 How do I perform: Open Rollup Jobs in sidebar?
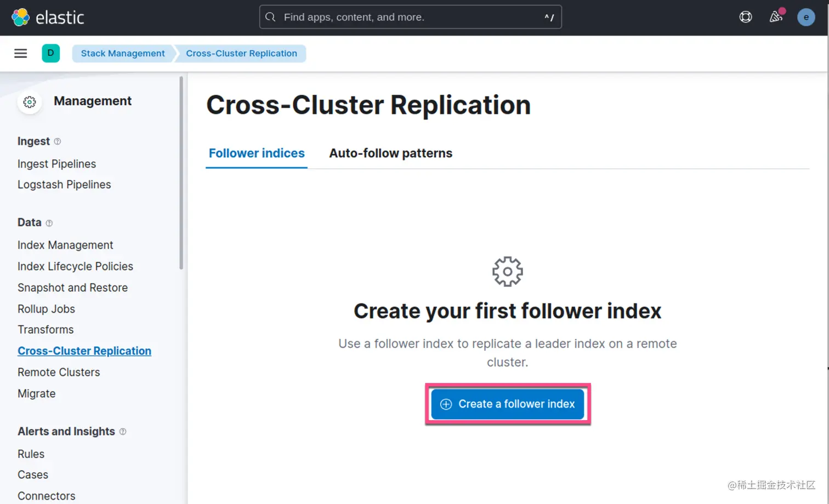(46, 309)
